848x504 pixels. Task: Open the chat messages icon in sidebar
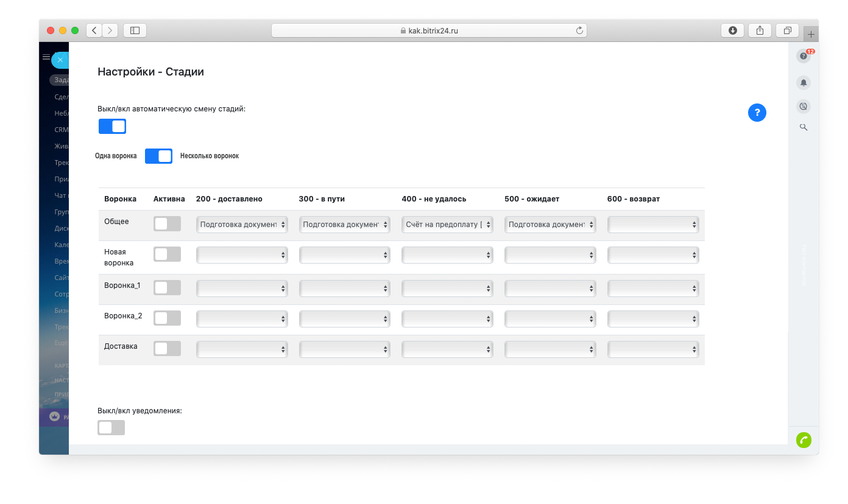[804, 107]
